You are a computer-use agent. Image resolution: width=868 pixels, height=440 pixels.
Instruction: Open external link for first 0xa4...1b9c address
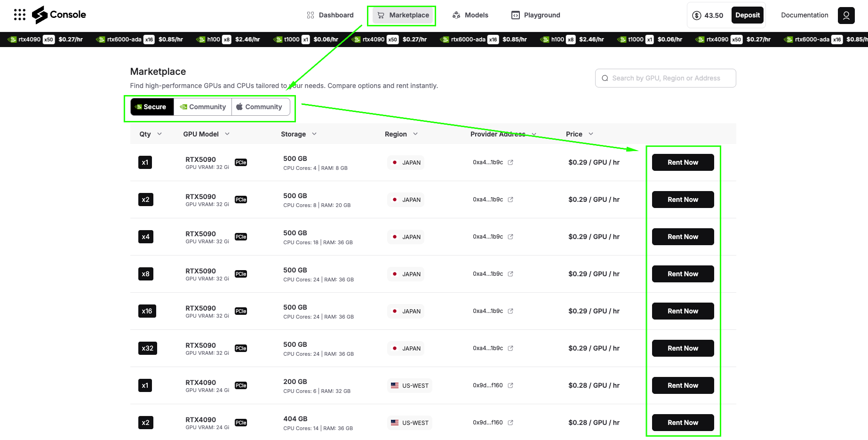(510, 162)
